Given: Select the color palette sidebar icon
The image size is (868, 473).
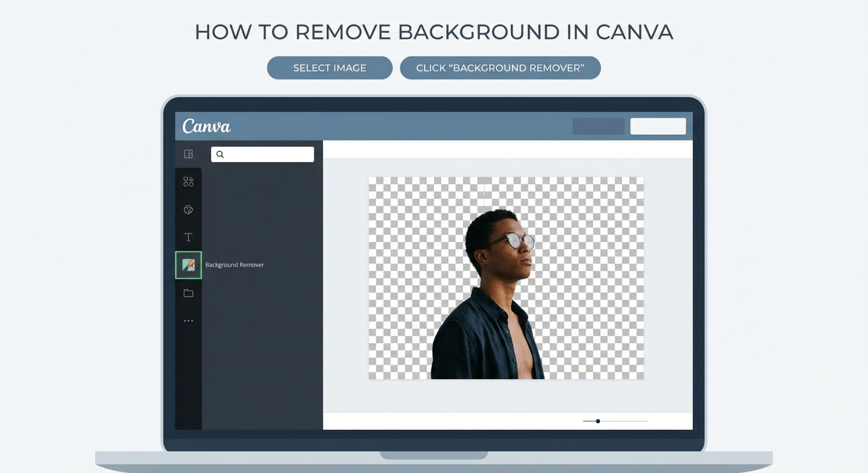Looking at the screenshot, I should pyautogui.click(x=189, y=209).
